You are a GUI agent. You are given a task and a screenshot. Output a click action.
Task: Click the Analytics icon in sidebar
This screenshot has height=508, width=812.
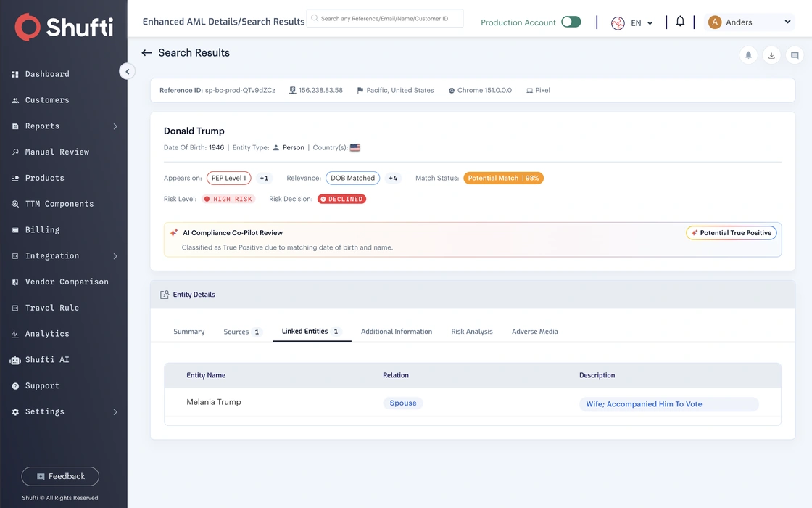pyautogui.click(x=15, y=334)
